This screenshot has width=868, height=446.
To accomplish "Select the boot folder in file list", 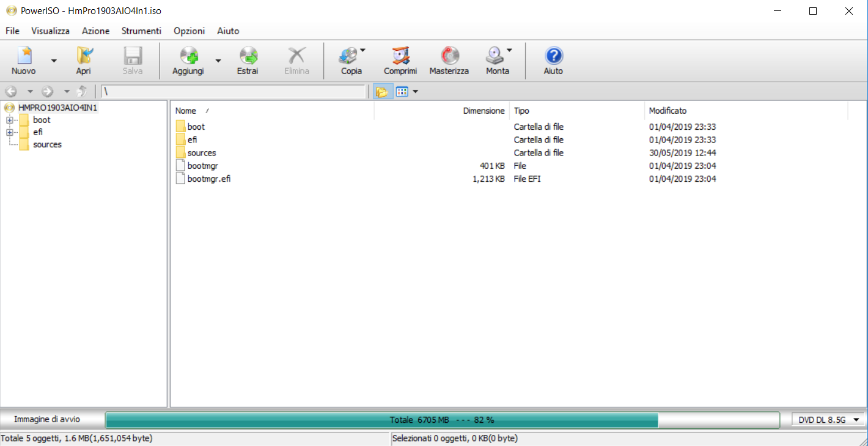I will 196,127.
